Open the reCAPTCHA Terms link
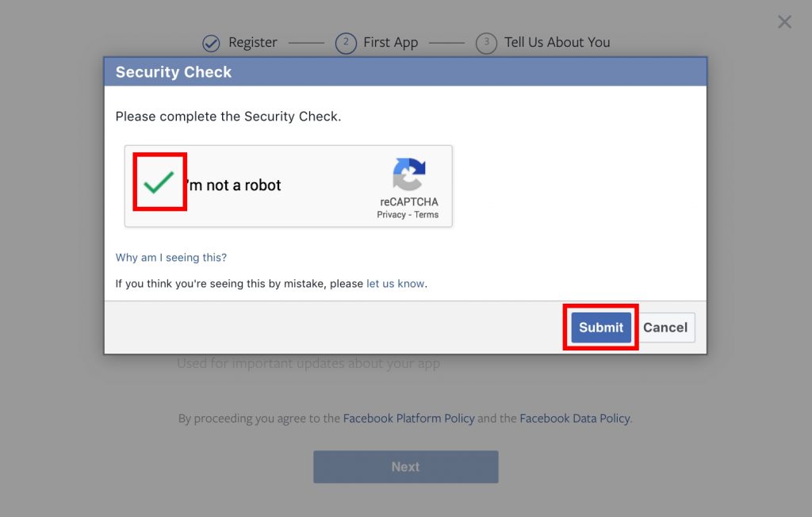This screenshot has height=517, width=812. pyautogui.click(x=426, y=214)
